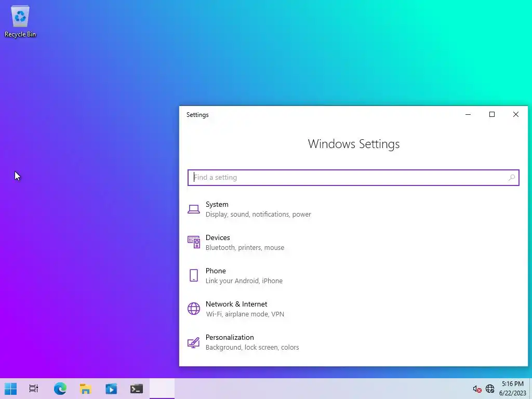Click the muted volume tray icon

pyautogui.click(x=477, y=389)
